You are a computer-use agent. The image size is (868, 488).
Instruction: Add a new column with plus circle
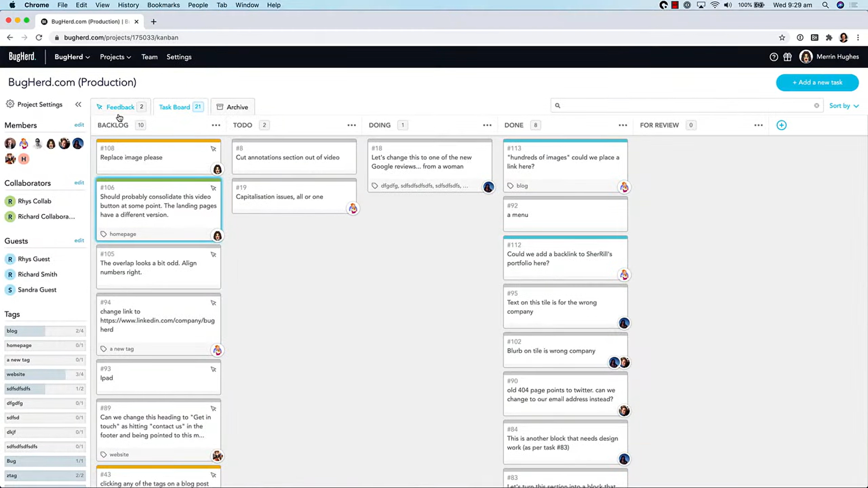(x=781, y=125)
